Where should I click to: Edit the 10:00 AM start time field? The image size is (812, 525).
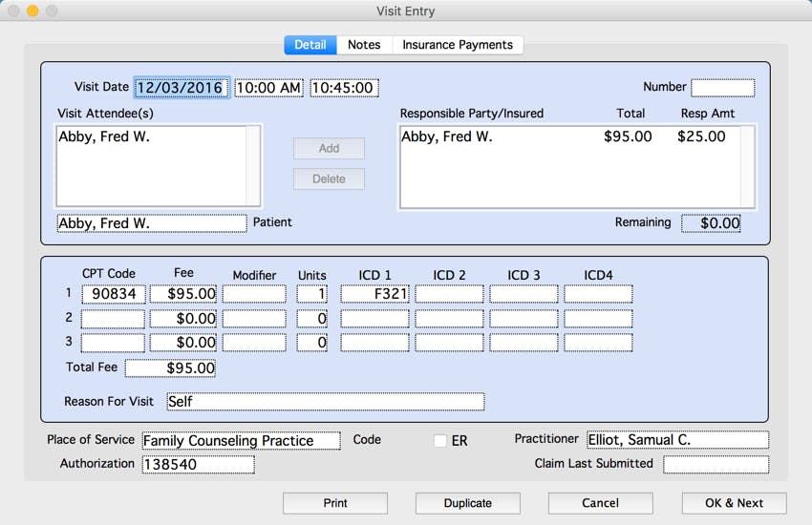[268, 88]
